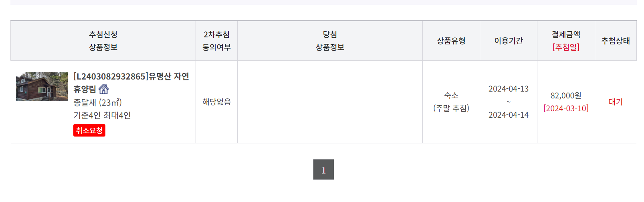Click the 추첨신청 상품정보 column header
The height and width of the screenshot is (202, 644).
(x=103, y=41)
